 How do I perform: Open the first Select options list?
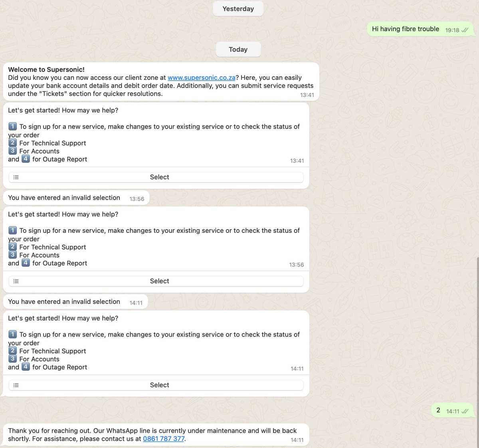pos(159,177)
